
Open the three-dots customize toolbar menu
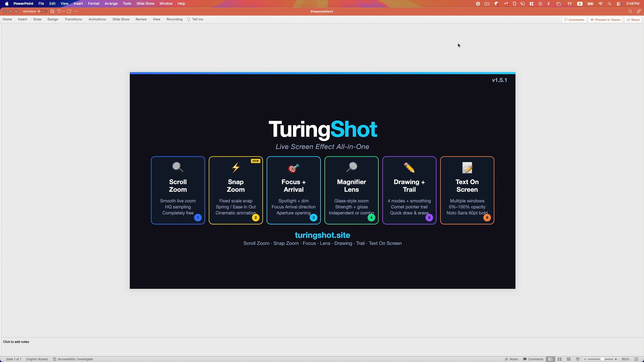point(76,11)
